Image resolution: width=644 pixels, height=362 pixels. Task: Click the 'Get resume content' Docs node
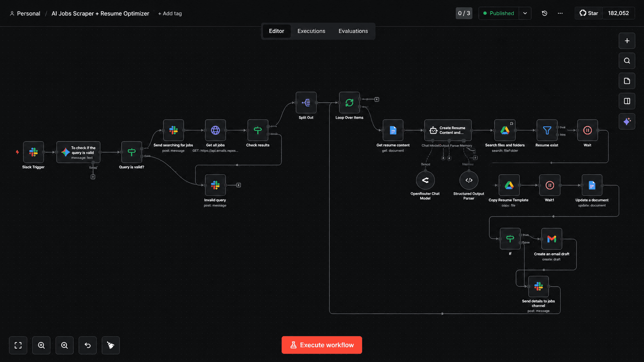pyautogui.click(x=393, y=130)
